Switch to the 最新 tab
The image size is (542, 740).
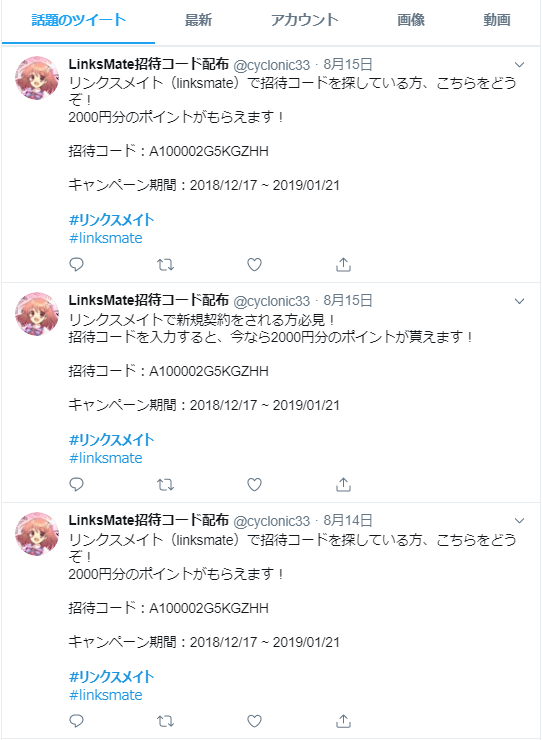198,20
